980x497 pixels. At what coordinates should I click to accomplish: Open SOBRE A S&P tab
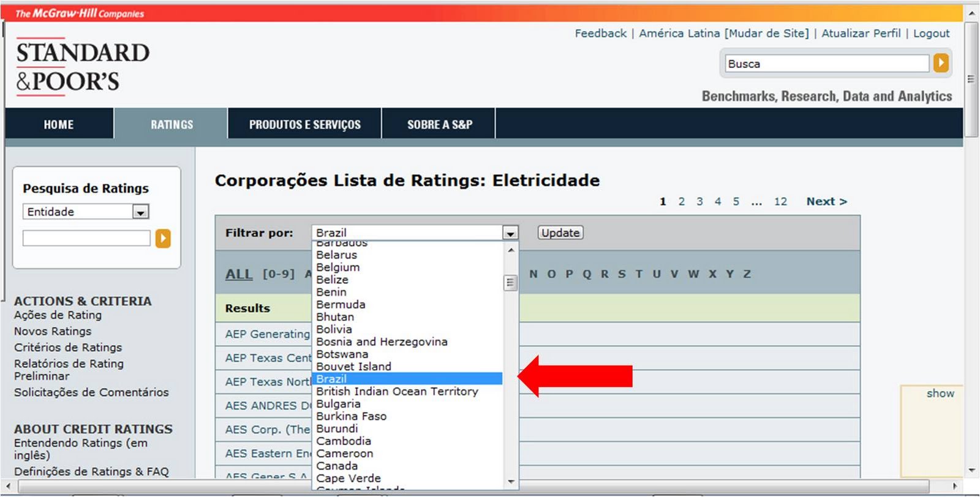(x=440, y=124)
